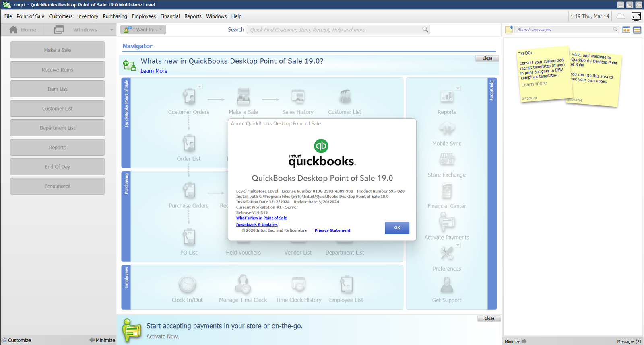The image size is (644, 345).
Task: Open the Customers menu
Action: [x=61, y=16]
